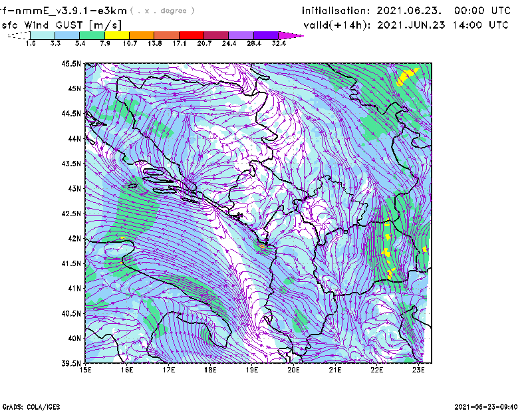This screenshot has height=411, width=532.
Task: Click the "23E" longitude label
Action: [418, 370]
